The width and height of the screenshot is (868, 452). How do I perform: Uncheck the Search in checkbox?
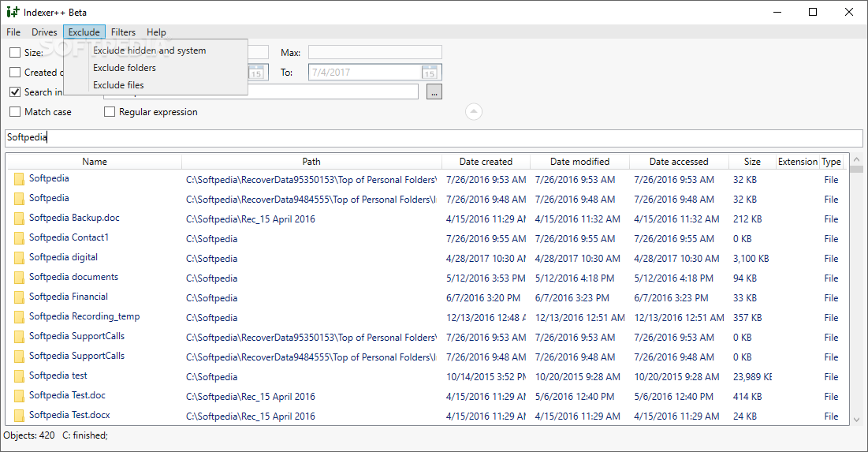(x=15, y=92)
